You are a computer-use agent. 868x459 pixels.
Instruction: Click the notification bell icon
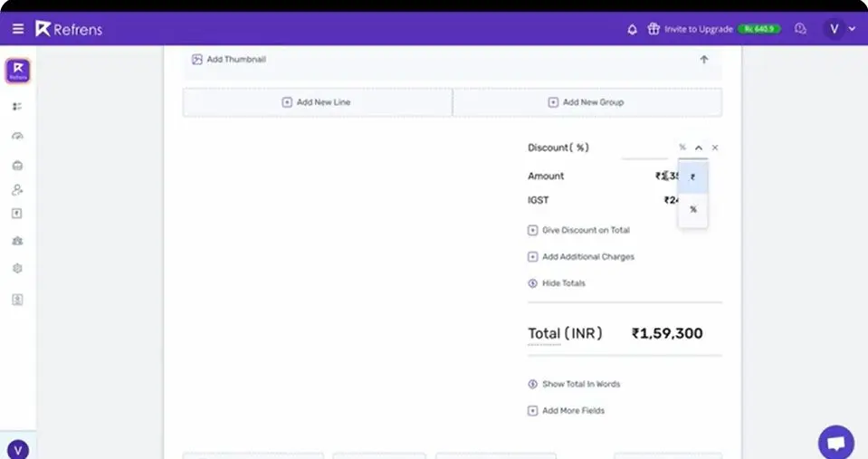[632, 29]
